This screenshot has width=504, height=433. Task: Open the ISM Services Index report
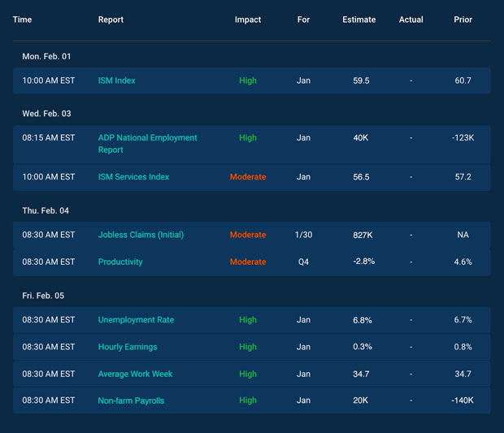pyautogui.click(x=133, y=176)
